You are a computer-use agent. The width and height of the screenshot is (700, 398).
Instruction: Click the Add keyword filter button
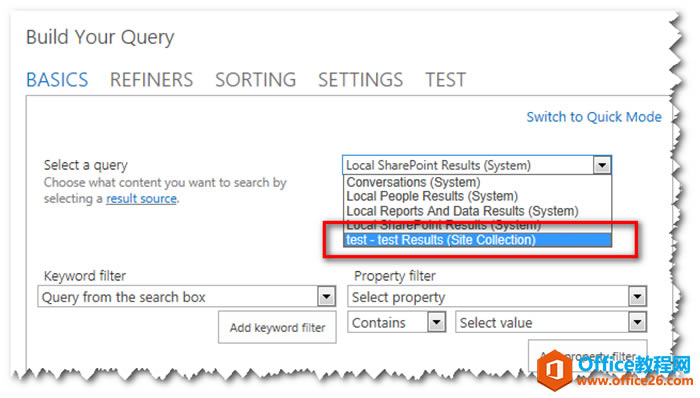point(277,328)
